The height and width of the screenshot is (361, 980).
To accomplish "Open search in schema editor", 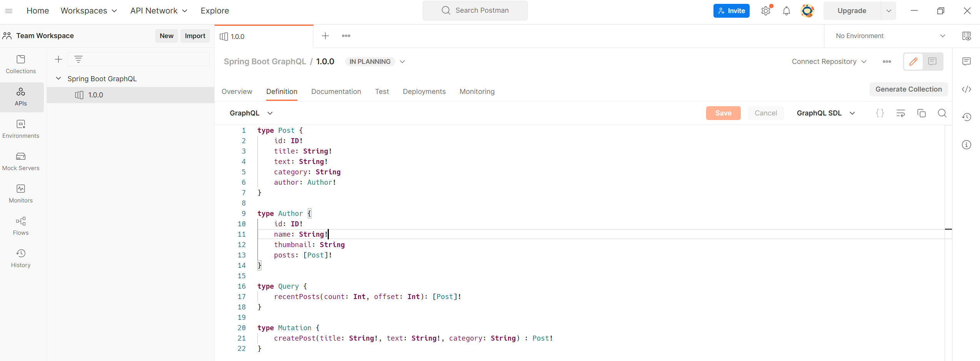I will (942, 113).
